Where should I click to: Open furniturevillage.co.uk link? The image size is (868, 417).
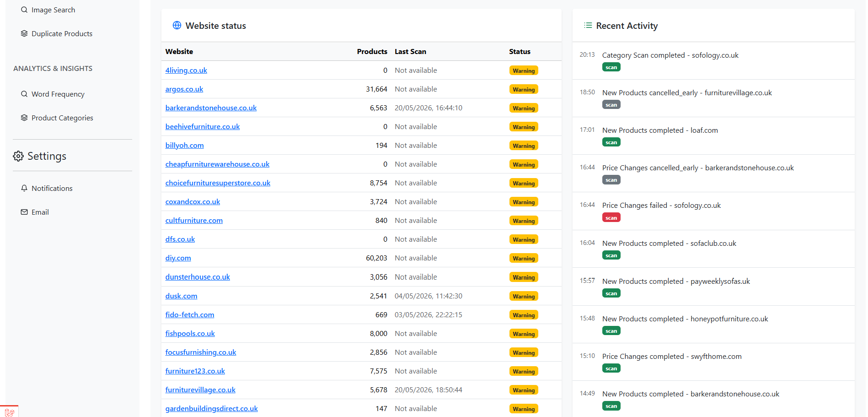tap(200, 390)
